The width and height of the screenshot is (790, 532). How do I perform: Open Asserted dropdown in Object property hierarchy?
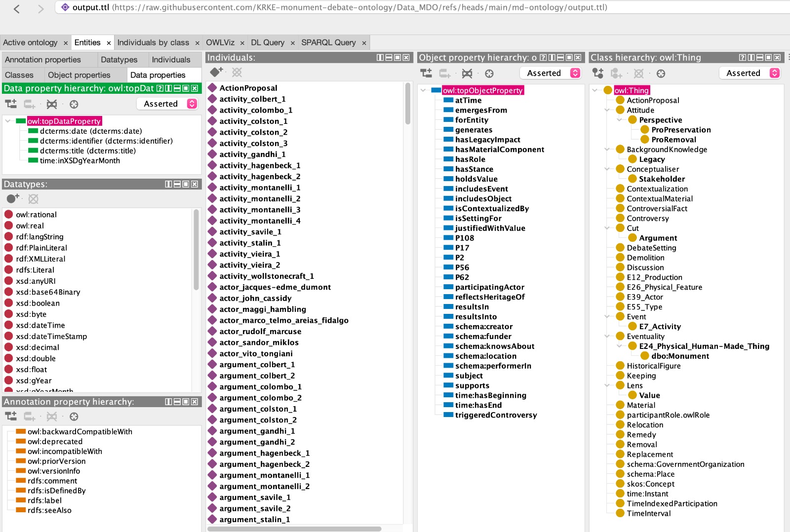[550, 73]
